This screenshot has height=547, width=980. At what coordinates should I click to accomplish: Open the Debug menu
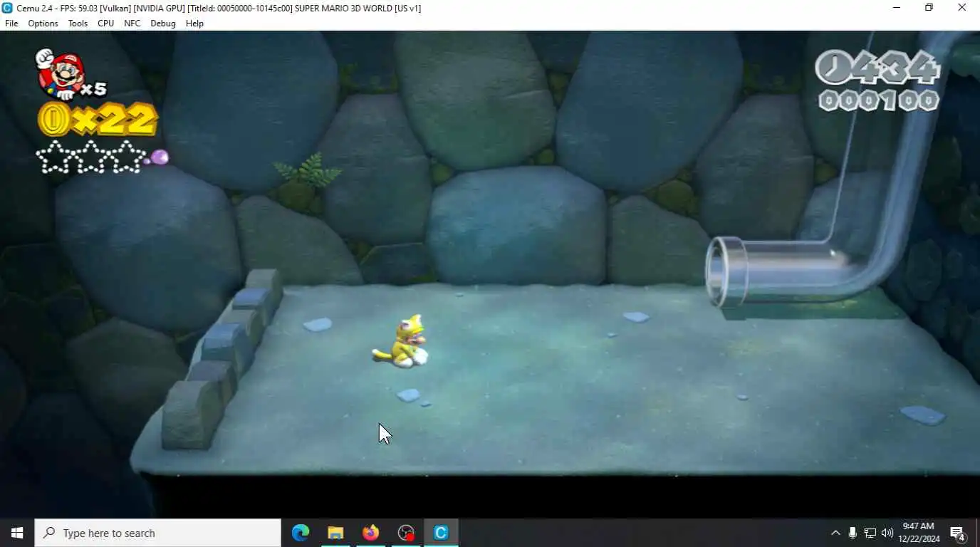162,24
